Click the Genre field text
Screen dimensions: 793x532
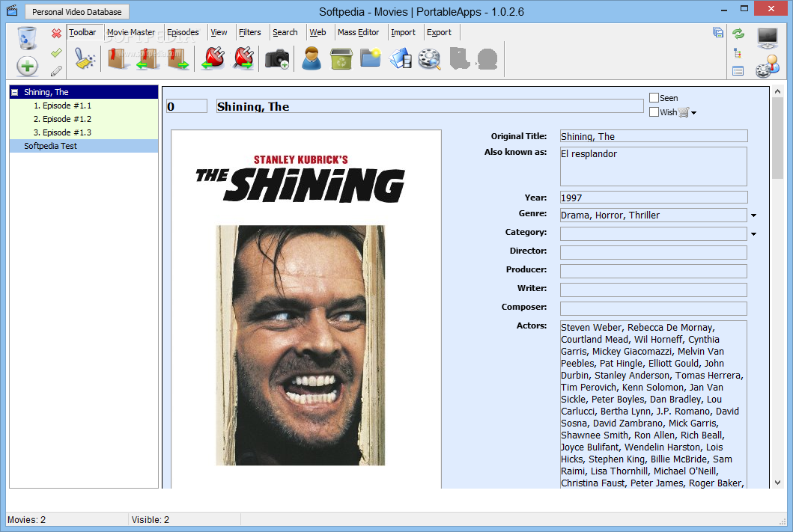tap(654, 215)
